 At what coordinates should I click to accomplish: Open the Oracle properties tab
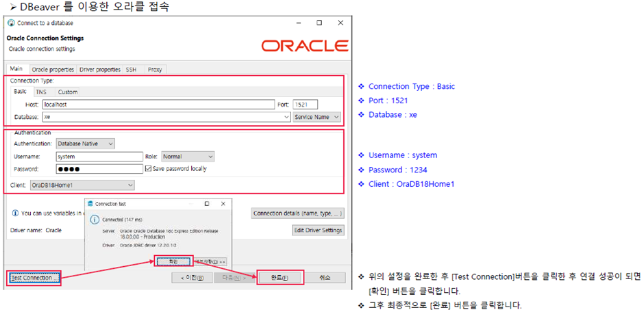click(53, 69)
